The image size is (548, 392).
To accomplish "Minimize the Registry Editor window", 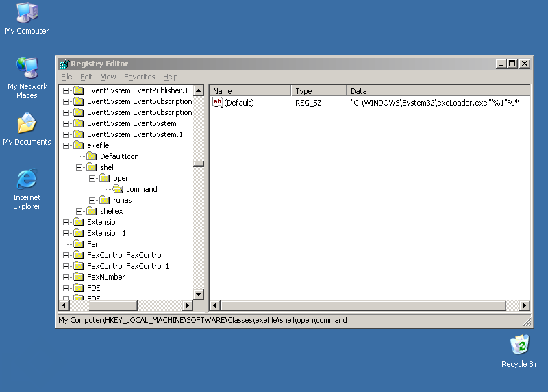I will point(501,64).
